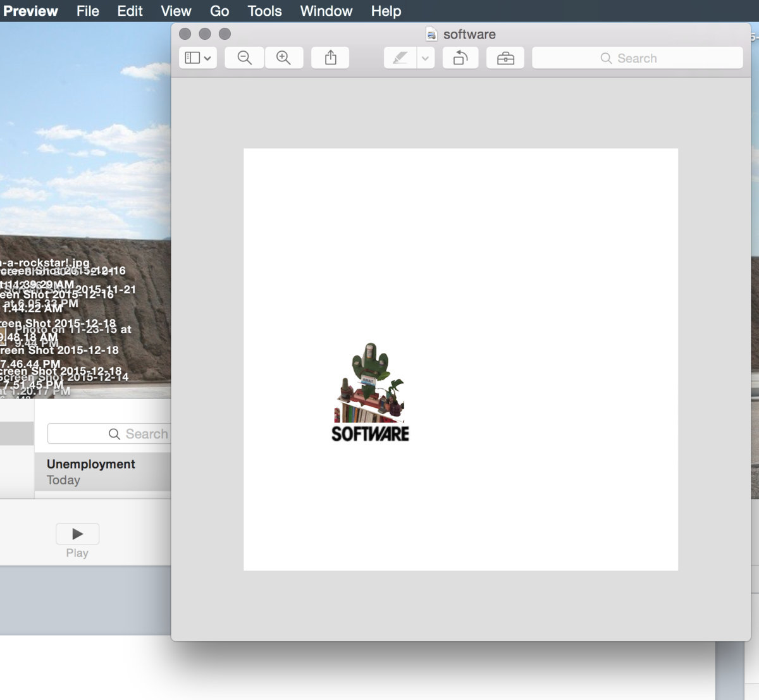Open the Tools menu
Image resolution: width=759 pixels, height=700 pixels.
(x=264, y=11)
